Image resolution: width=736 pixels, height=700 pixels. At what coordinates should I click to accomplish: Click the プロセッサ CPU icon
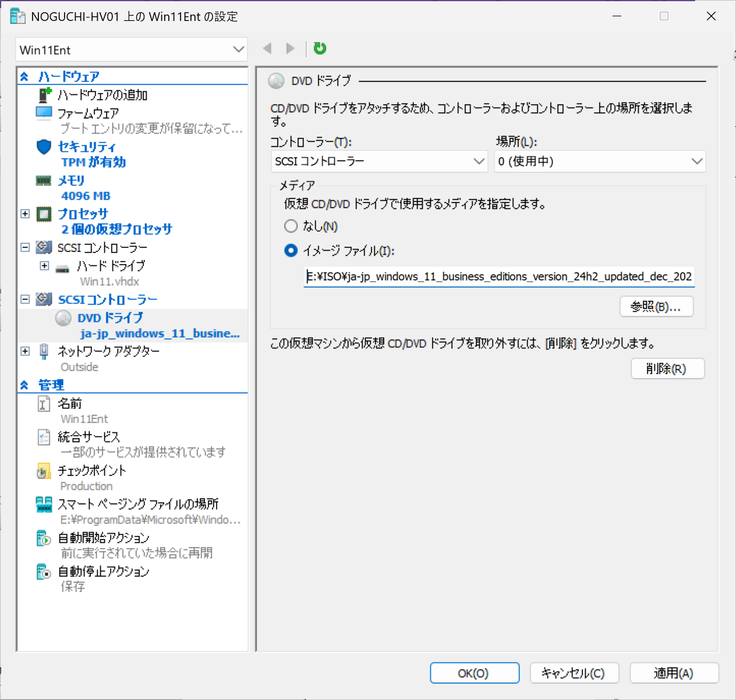[44, 214]
